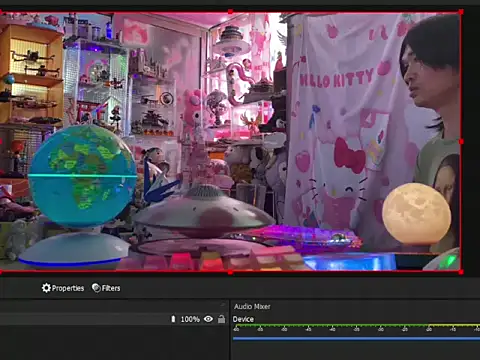
Task: Open source Properties with the gear button
Action: tap(63, 288)
